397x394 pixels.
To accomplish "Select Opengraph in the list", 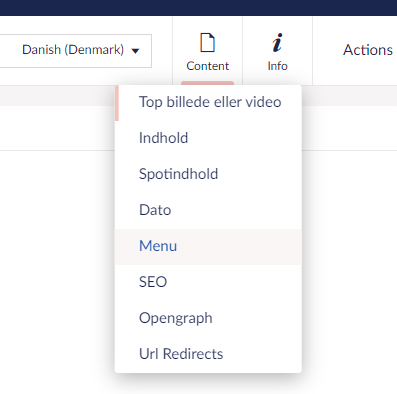I will [x=208, y=318].
